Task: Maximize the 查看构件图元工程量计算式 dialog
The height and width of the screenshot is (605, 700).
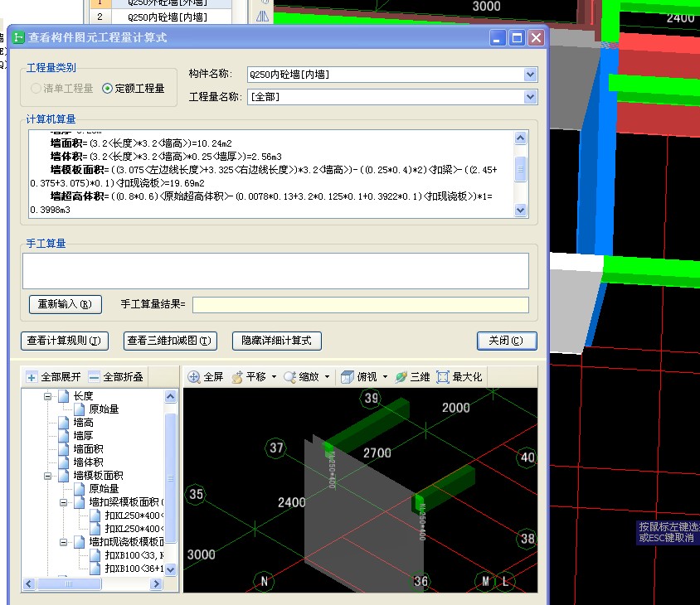Action: 517,38
